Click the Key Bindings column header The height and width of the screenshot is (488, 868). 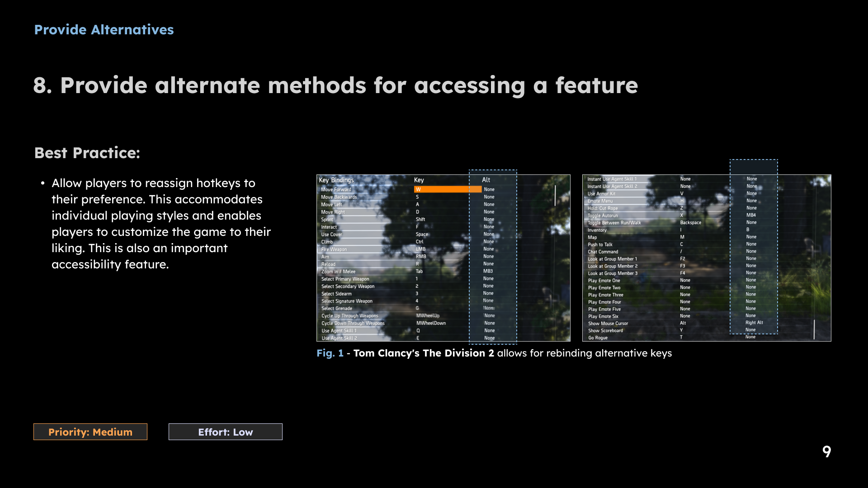(x=336, y=180)
